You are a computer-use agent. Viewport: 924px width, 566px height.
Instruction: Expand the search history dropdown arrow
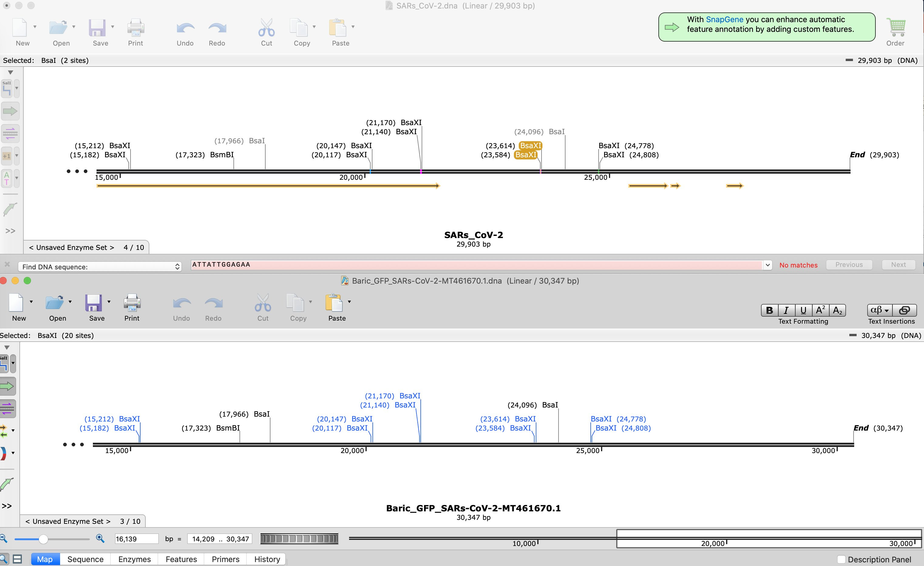[768, 265]
